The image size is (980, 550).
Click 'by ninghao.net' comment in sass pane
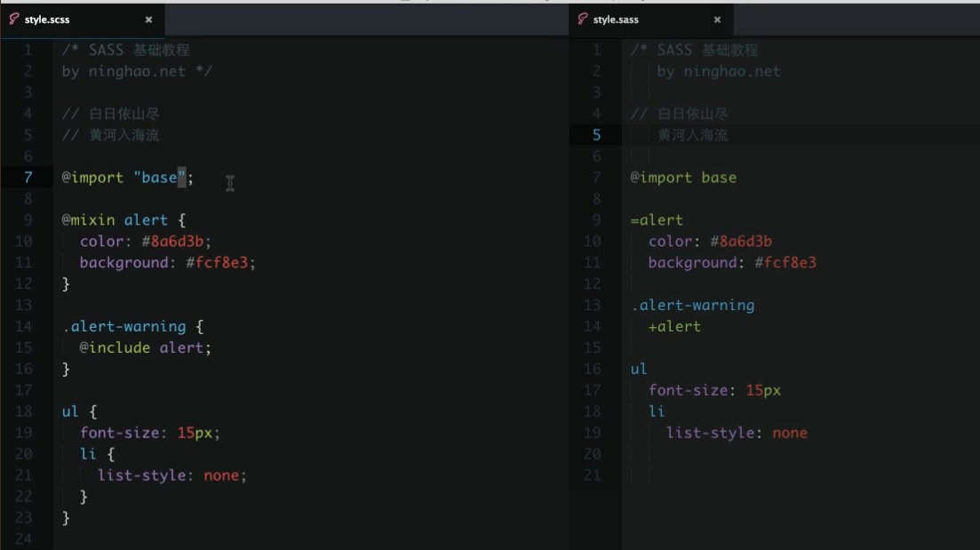coord(719,71)
